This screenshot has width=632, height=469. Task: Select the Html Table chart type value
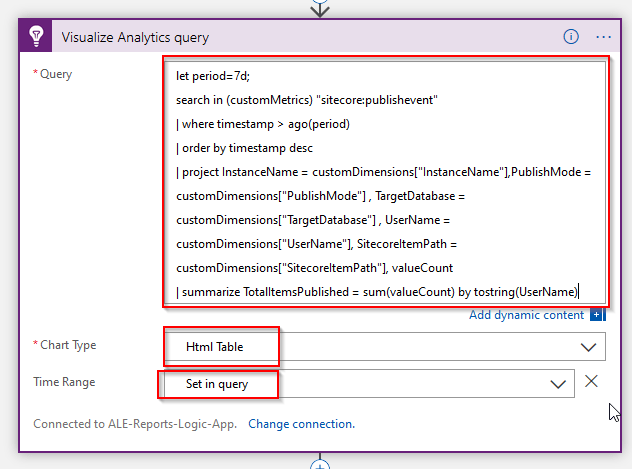tap(215, 346)
